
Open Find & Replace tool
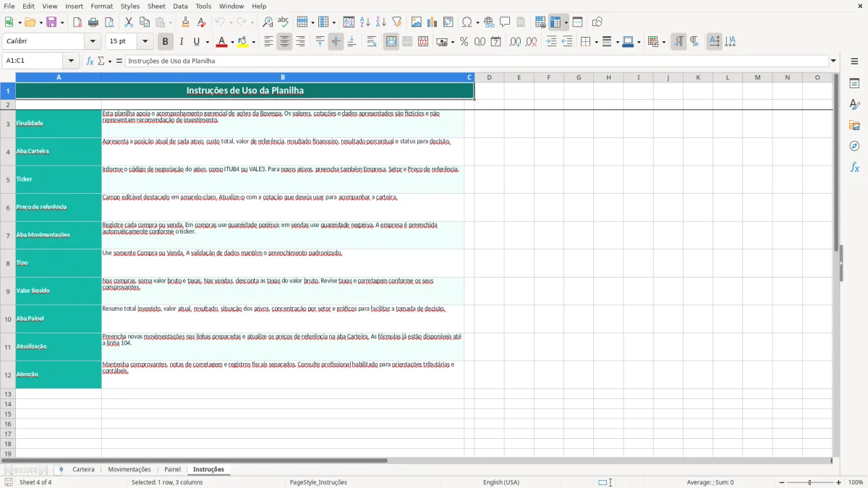coord(268,22)
